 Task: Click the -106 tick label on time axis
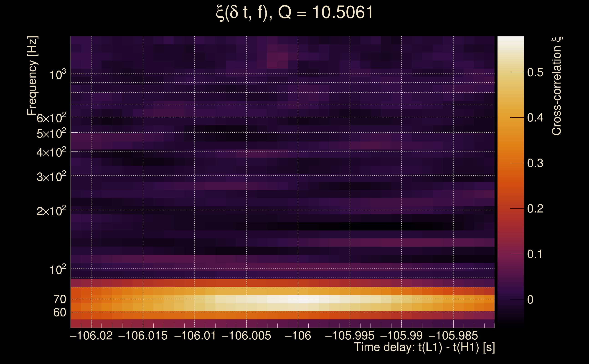pos(298,336)
